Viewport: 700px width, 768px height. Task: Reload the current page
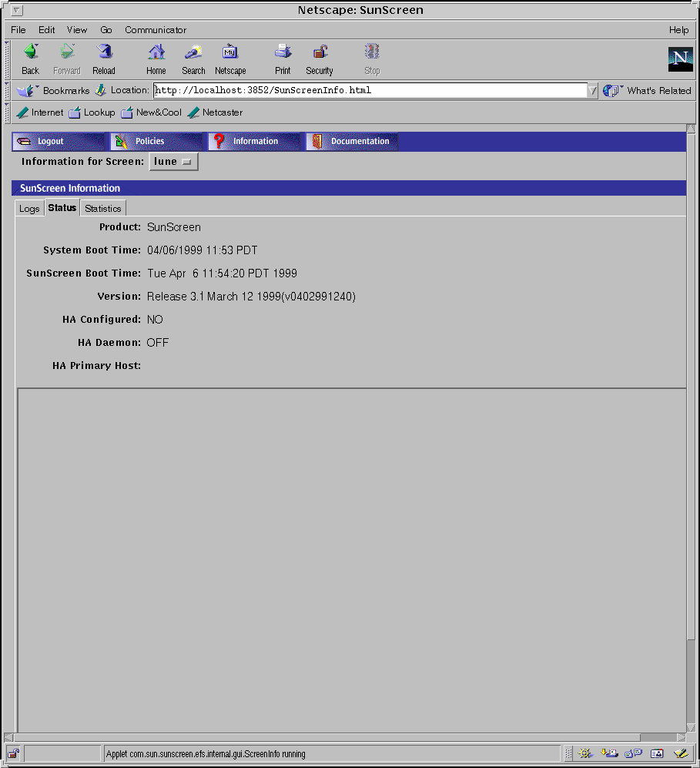104,52
